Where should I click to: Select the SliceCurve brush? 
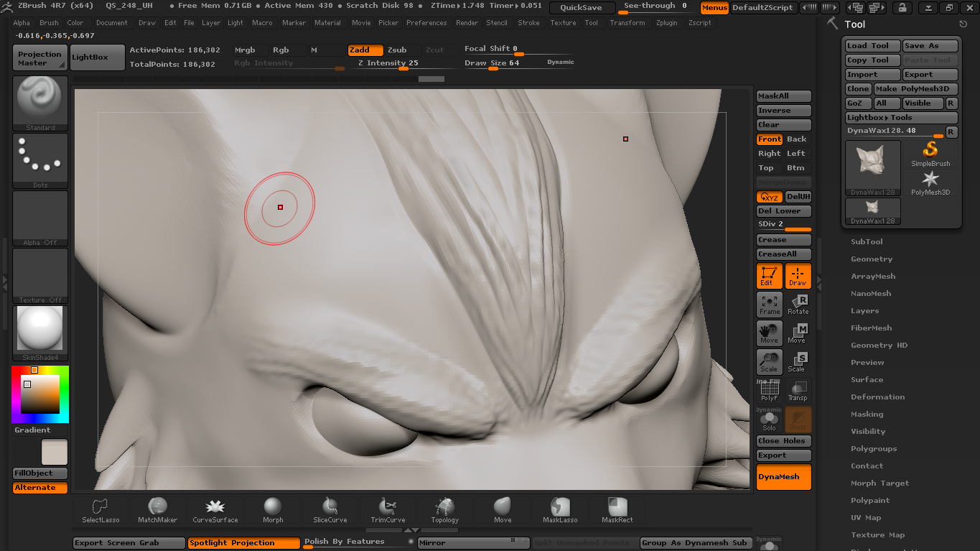coord(330,510)
